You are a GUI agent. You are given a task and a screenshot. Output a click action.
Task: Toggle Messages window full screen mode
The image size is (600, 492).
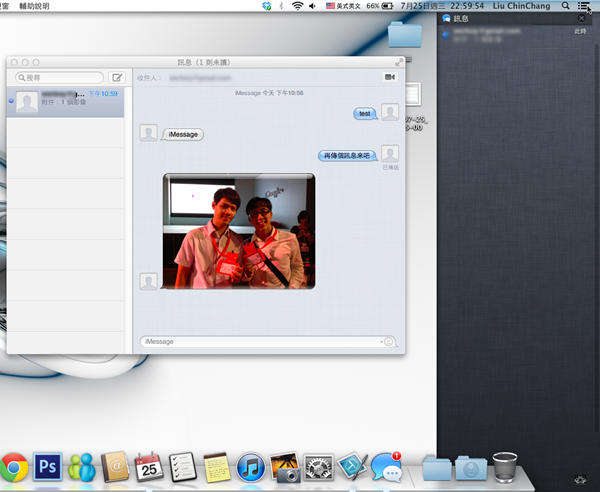coord(399,62)
